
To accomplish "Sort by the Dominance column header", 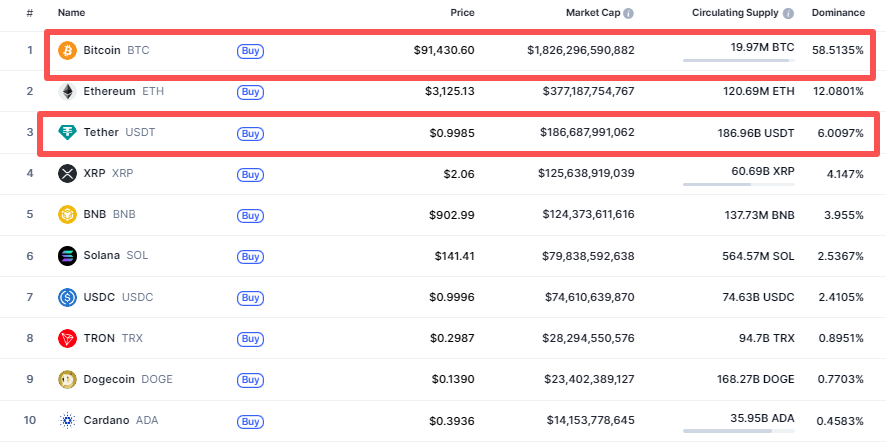I will click(x=838, y=12).
